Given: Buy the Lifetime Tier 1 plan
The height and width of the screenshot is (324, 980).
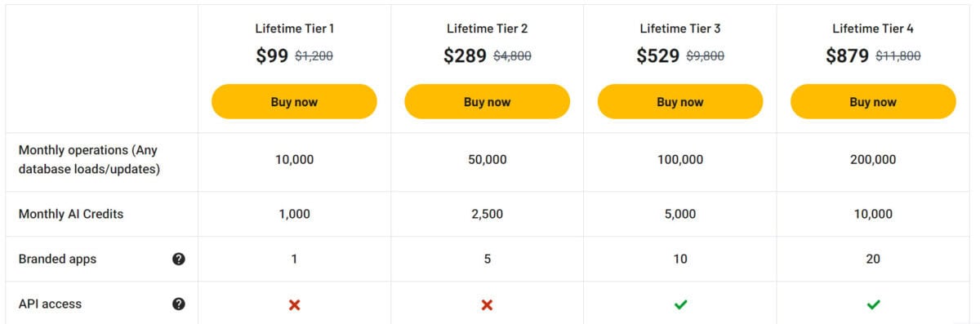Looking at the screenshot, I should (x=294, y=102).
